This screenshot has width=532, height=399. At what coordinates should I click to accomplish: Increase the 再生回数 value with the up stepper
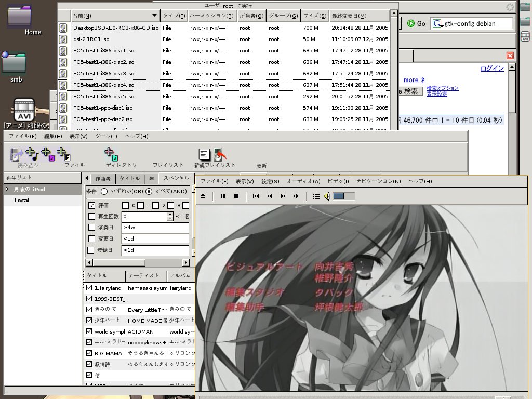point(170,214)
